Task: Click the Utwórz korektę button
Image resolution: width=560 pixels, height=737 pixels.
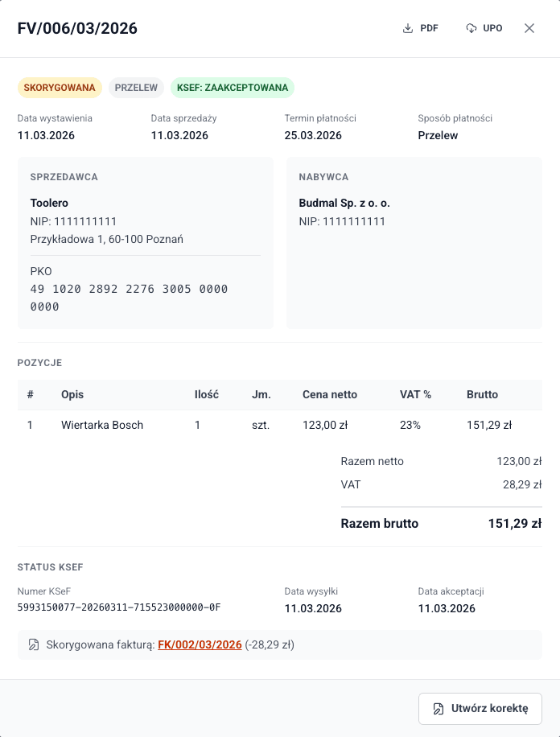Action: (480, 709)
